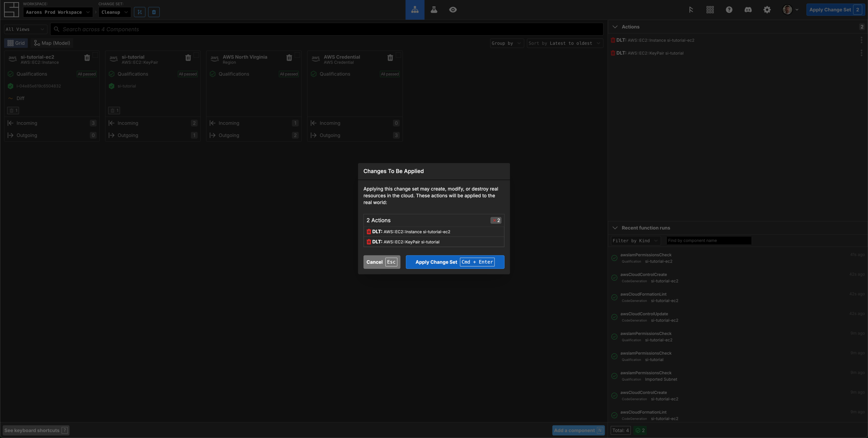Confirm Apply Change Set in the dialog
Screen dimensions: 868x438
click(455, 262)
